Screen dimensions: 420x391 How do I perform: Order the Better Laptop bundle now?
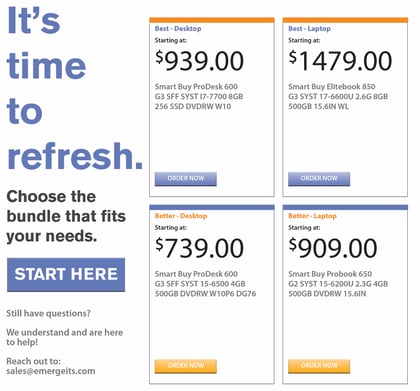tap(319, 366)
